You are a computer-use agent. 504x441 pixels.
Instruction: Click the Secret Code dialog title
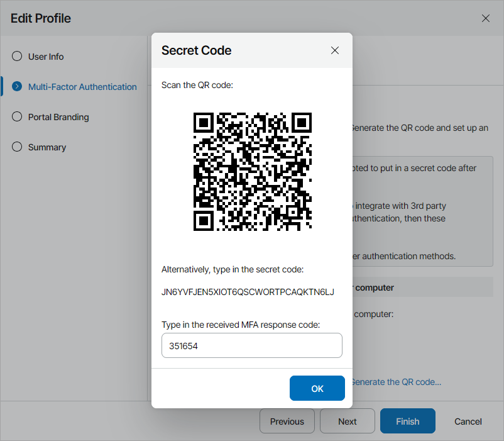click(197, 50)
